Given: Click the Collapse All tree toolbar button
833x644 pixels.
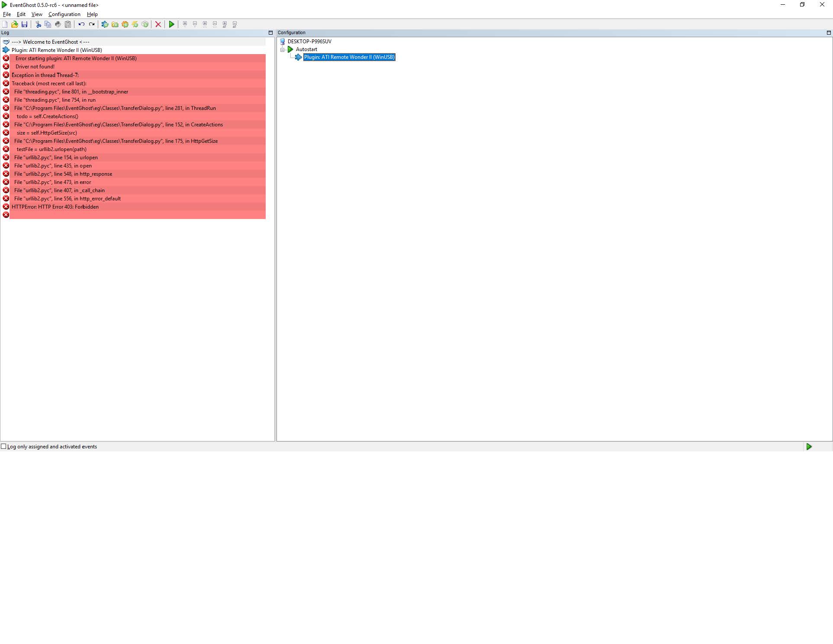Looking at the screenshot, I should click(x=235, y=24).
